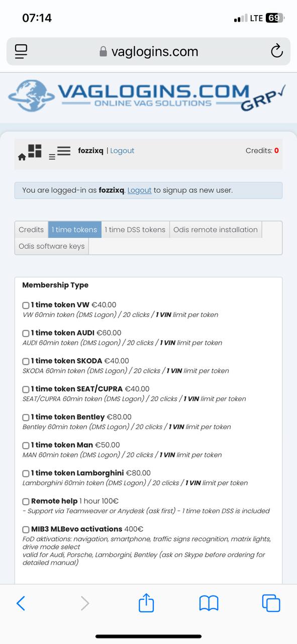Screen dimensions: 297x644
Task: Open Safari reader/page menu icon
Action: click(21, 51)
